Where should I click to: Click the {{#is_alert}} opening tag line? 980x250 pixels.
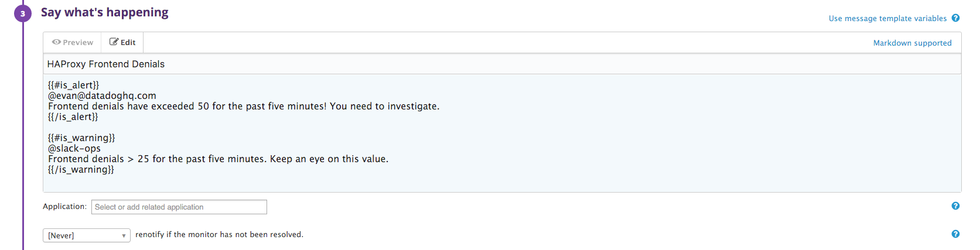[x=73, y=85]
